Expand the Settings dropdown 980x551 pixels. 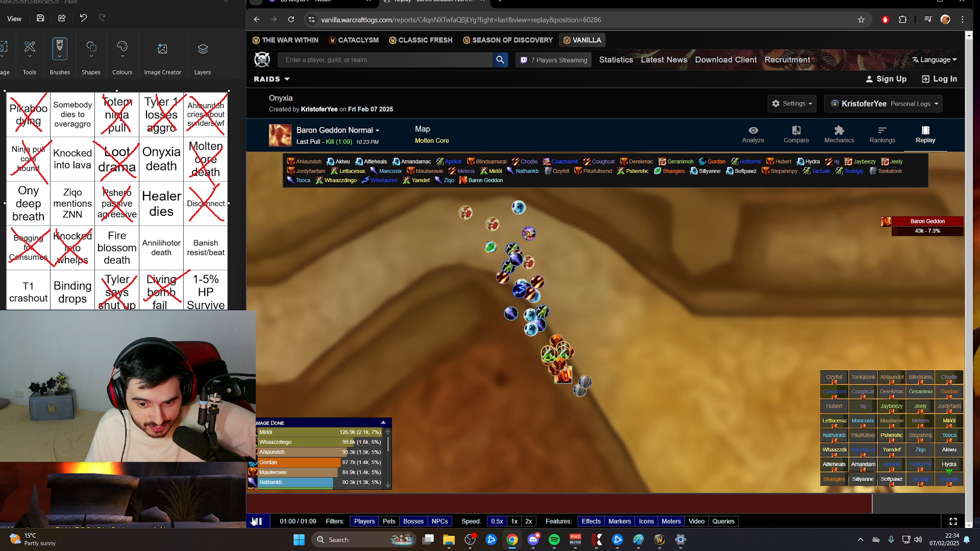tap(792, 104)
